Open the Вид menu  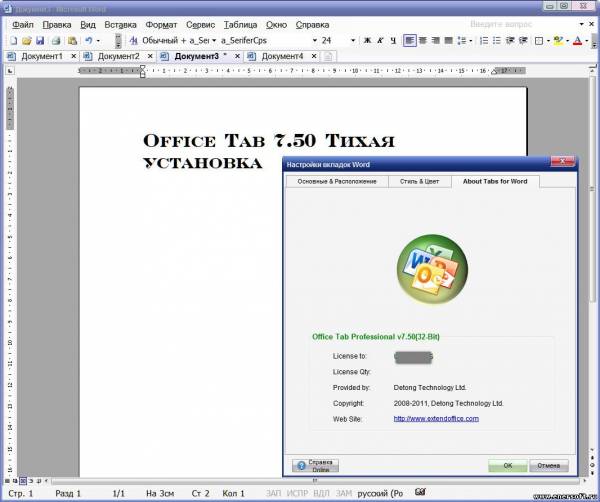pos(88,25)
